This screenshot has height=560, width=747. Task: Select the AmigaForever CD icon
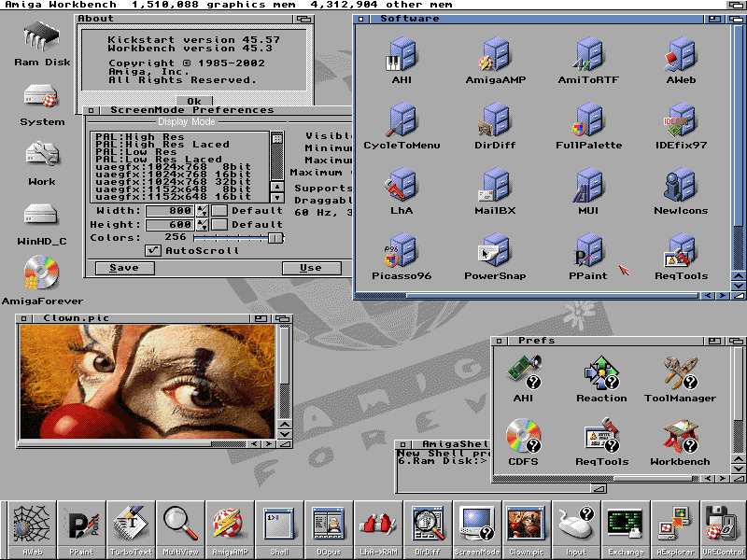pyautogui.click(x=41, y=273)
